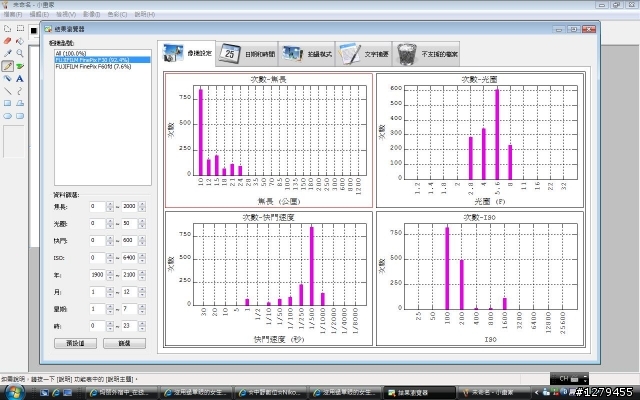Select the Pencil tool in Paint
The image size is (640, 400).
click(x=8, y=66)
